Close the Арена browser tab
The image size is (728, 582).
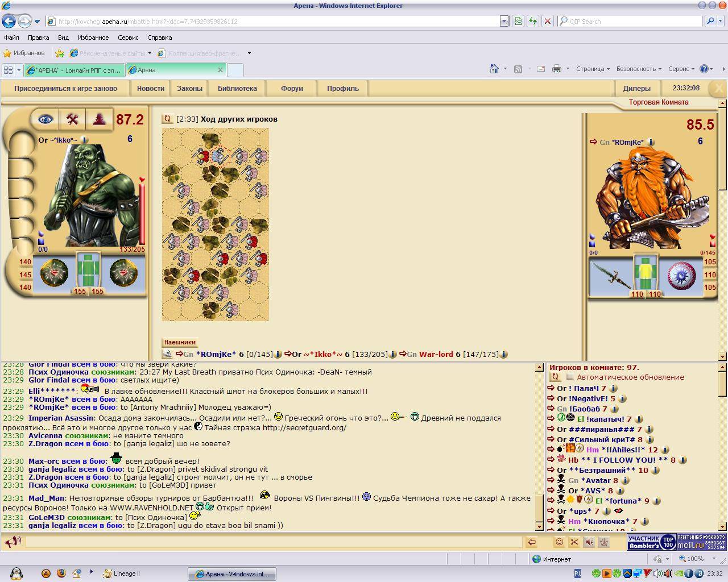pos(220,70)
